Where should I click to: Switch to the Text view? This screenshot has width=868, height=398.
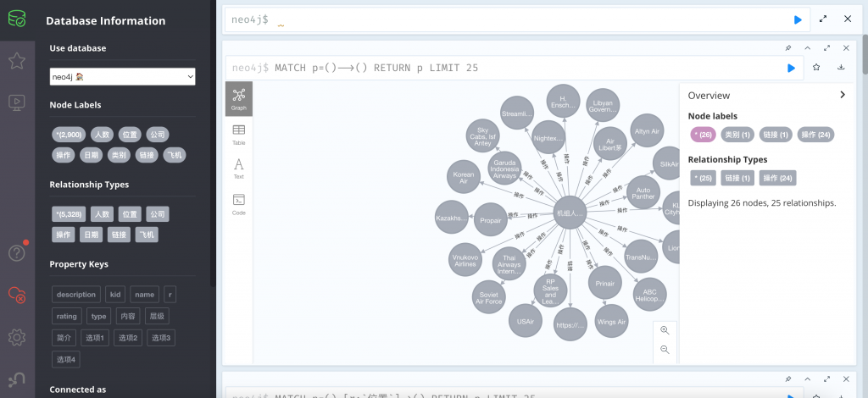pyautogui.click(x=238, y=169)
